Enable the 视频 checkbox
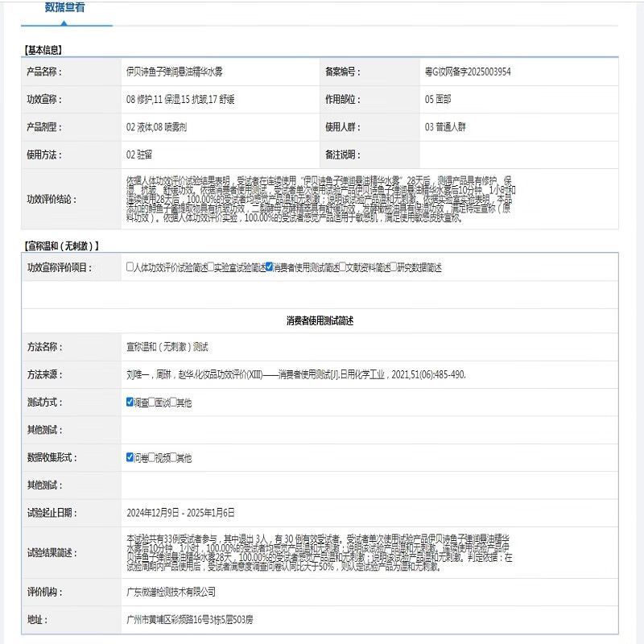Image resolution: width=644 pixels, height=644 pixels. 153,456
